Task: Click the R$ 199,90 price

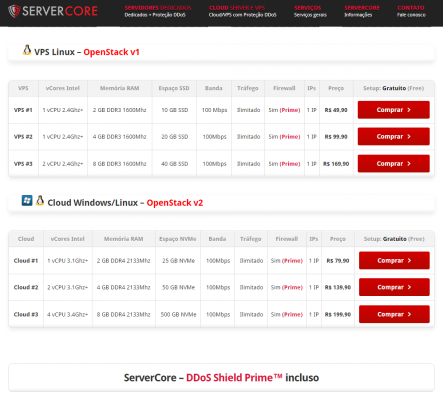Action: pos(338,314)
